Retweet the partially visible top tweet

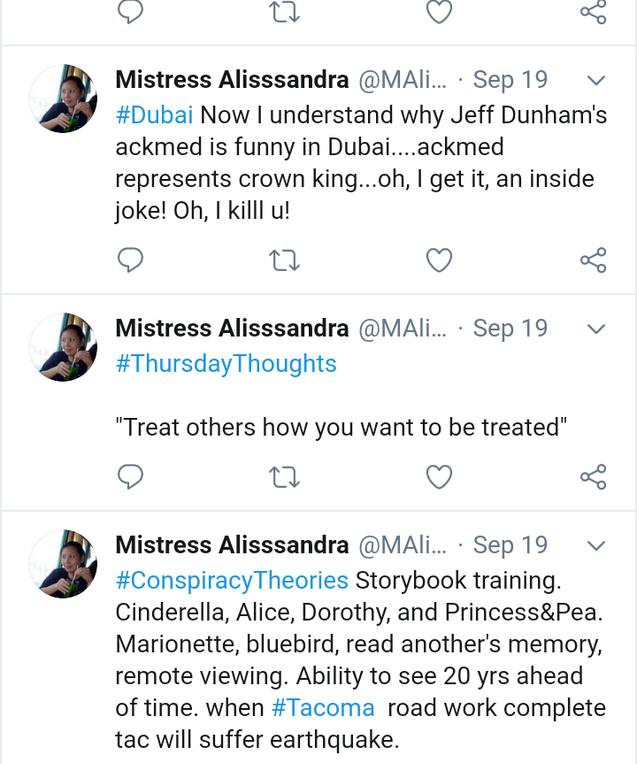285,12
